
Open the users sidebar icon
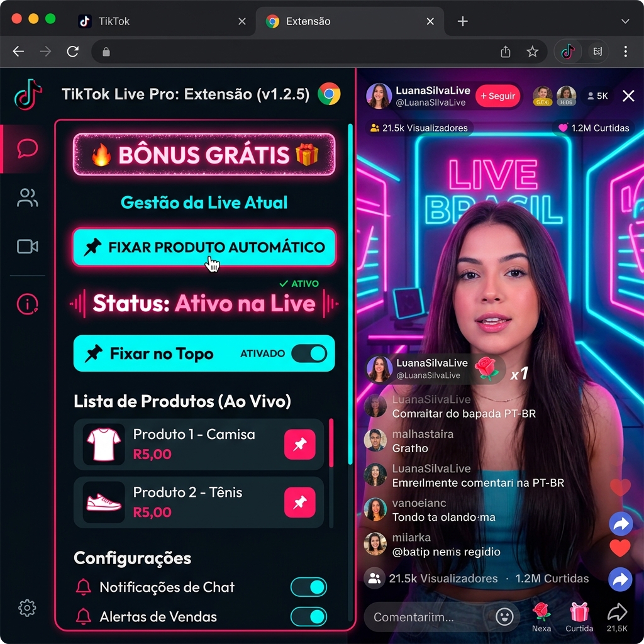click(28, 197)
